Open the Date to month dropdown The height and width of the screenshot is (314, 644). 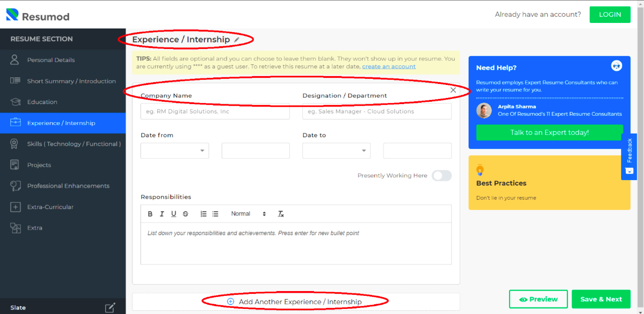tap(336, 151)
